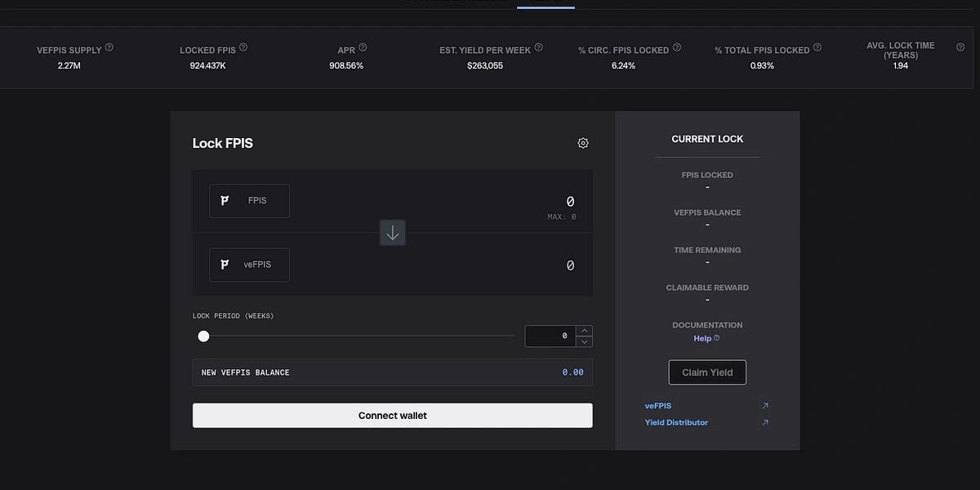The image size is (980, 490).
Task: Click the APR help icon
Action: (363, 47)
